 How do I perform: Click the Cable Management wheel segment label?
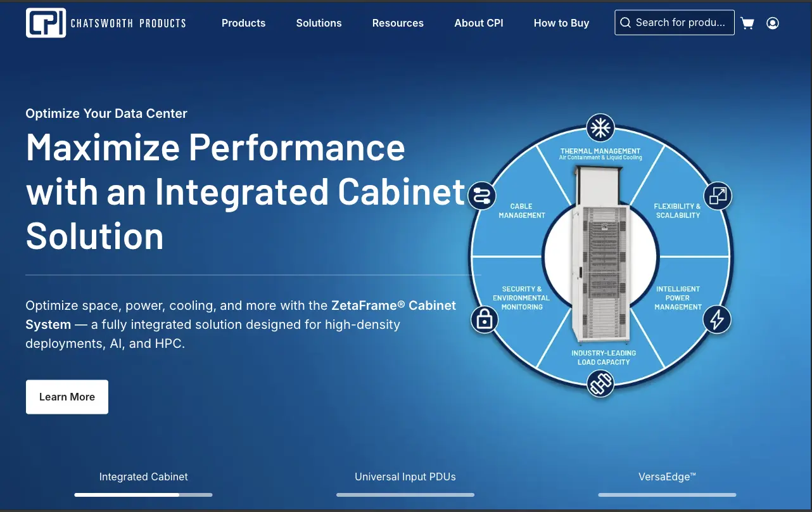pos(522,211)
